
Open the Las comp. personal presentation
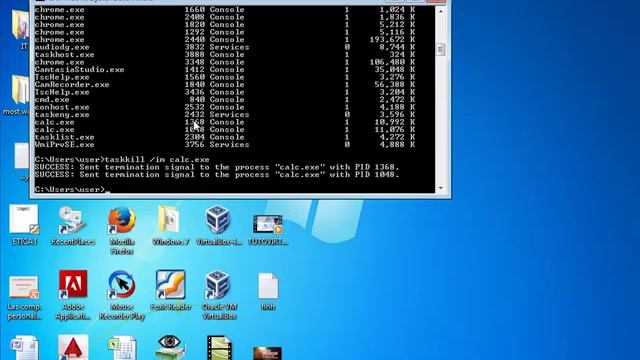pyautogui.click(x=24, y=297)
